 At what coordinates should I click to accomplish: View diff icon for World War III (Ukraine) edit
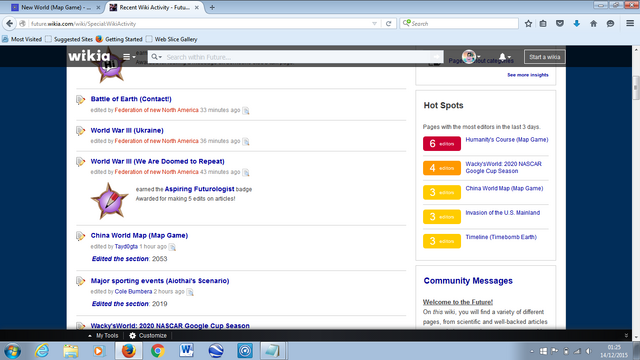[x=246, y=142]
